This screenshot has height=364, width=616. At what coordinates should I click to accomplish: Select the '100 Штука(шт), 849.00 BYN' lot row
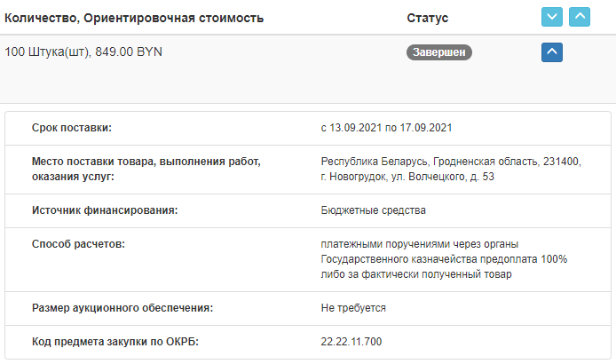click(x=308, y=69)
